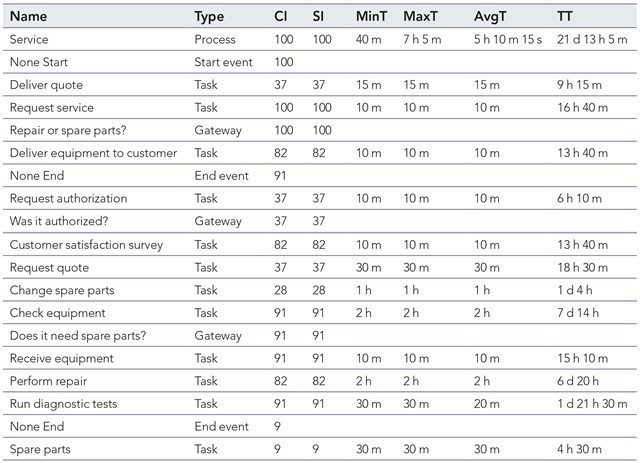Select the Customer satisfaction survey row
Screen dimensions: 640x463
pos(86,244)
